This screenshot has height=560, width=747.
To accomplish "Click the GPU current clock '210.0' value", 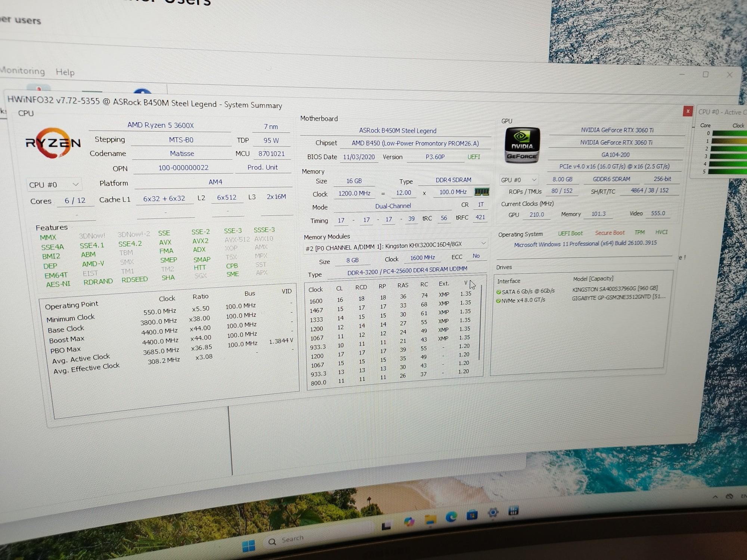I will click(x=536, y=215).
